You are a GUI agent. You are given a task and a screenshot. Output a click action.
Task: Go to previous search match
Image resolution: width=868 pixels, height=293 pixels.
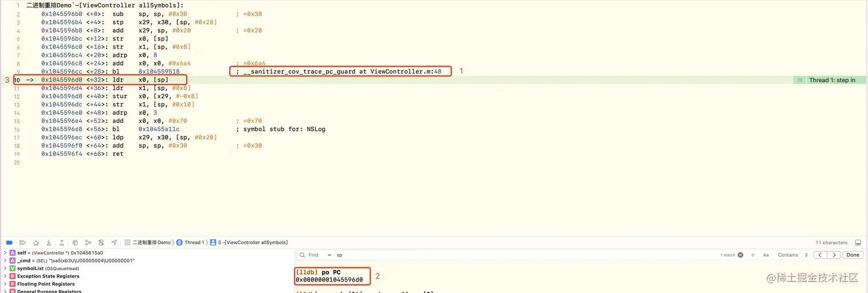(820, 255)
